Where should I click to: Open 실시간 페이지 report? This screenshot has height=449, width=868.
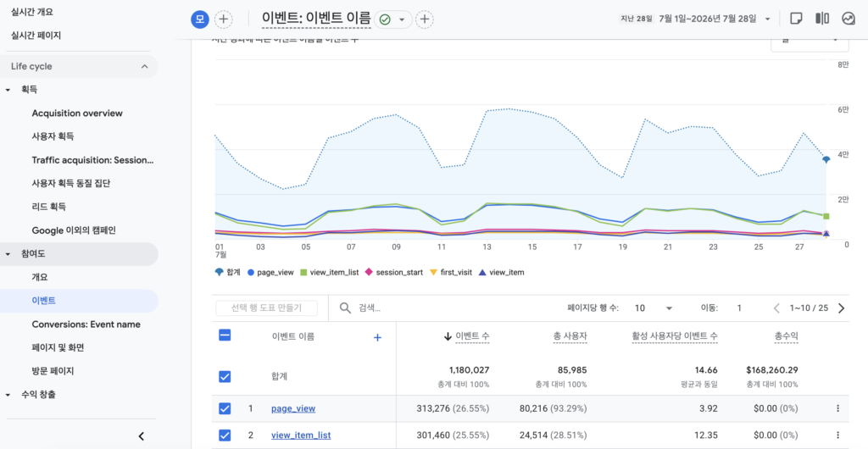coord(36,36)
